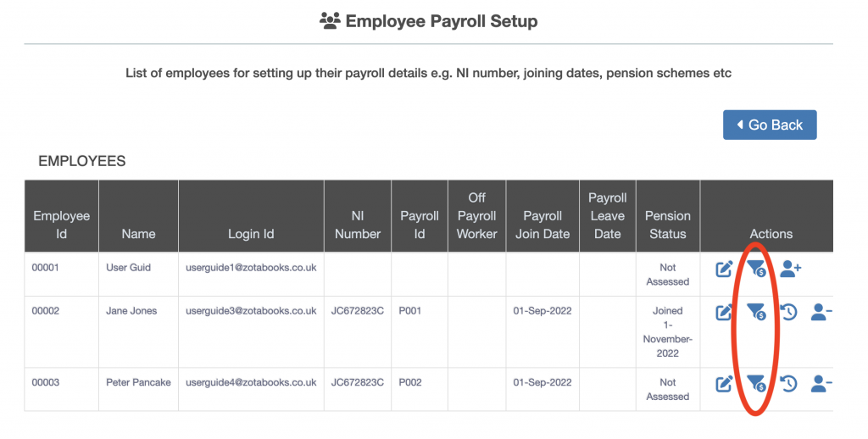
Task: Open the history icon for Jane Jones
Action: point(788,313)
